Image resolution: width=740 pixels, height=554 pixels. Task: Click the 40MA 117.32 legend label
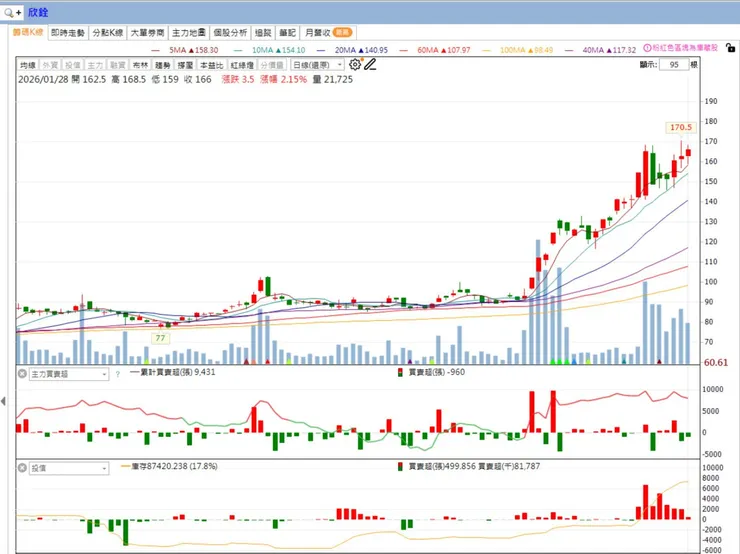coord(609,50)
